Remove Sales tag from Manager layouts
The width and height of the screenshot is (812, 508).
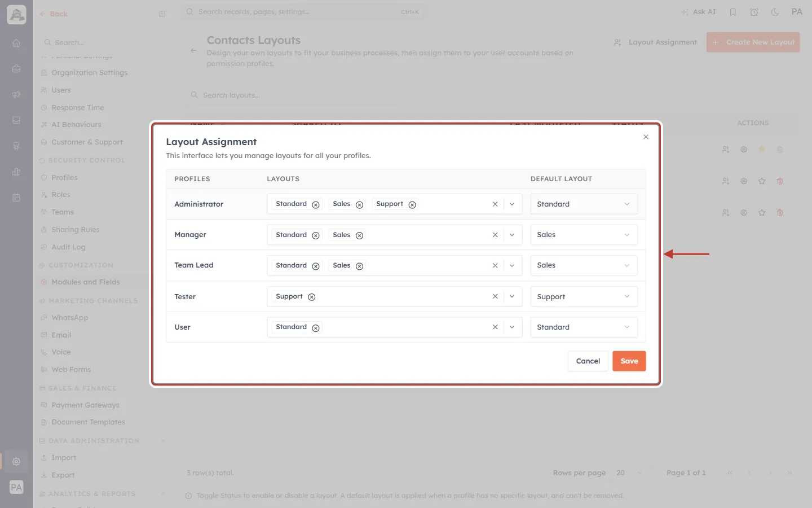(359, 235)
